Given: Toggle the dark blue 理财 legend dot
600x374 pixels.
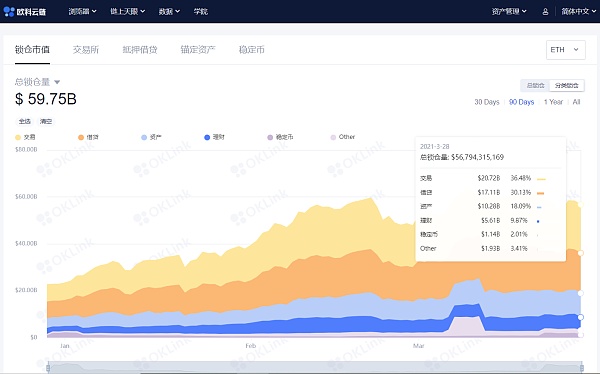Looking at the screenshot, I should [207, 137].
